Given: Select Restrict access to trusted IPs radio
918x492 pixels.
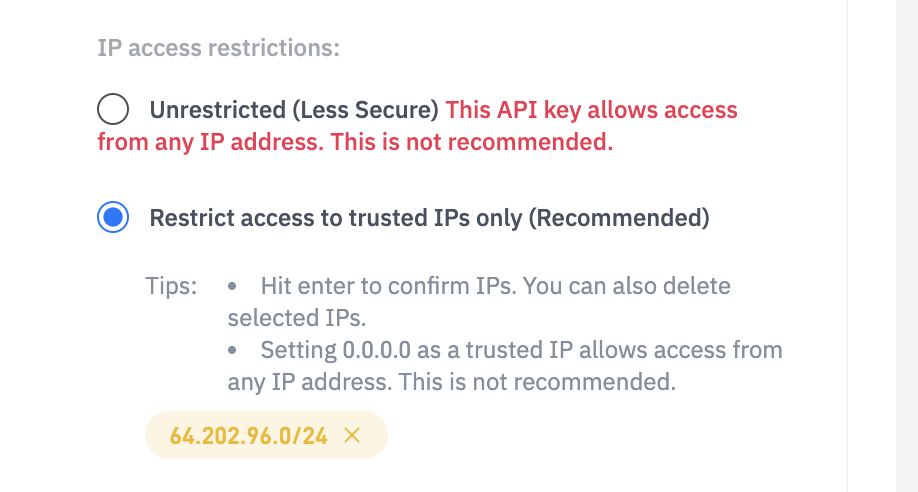Looking at the screenshot, I should coord(113,217).
